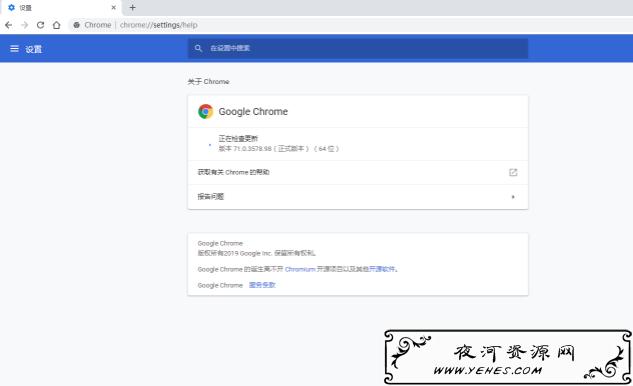
Task: Select the 设置 browser tab
Action: click(61, 8)
